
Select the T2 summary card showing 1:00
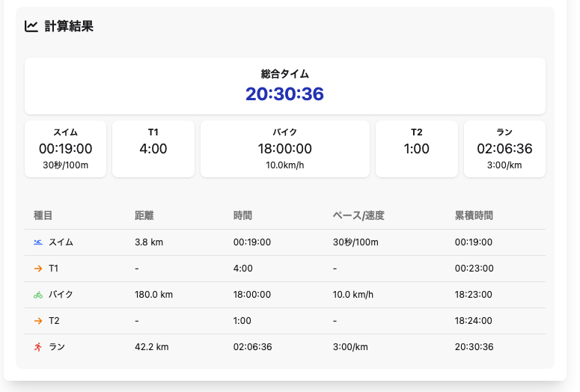pos(416,149)
